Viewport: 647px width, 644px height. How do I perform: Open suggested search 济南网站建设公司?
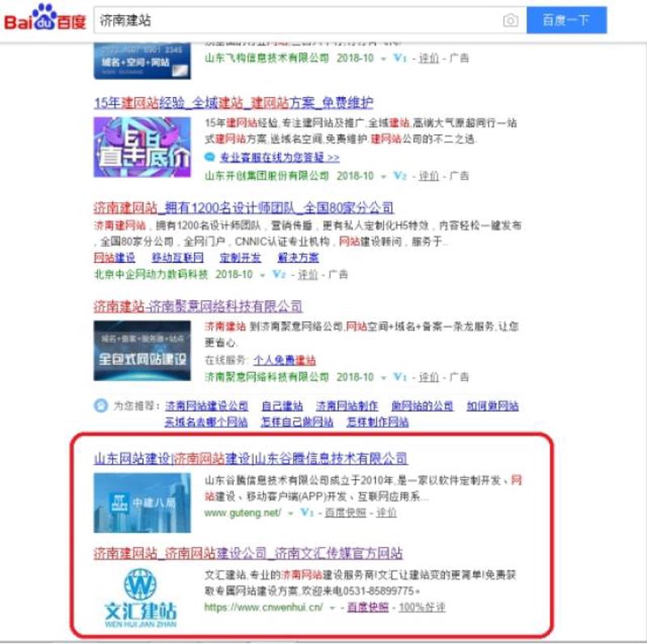click(x=206, y=406)
